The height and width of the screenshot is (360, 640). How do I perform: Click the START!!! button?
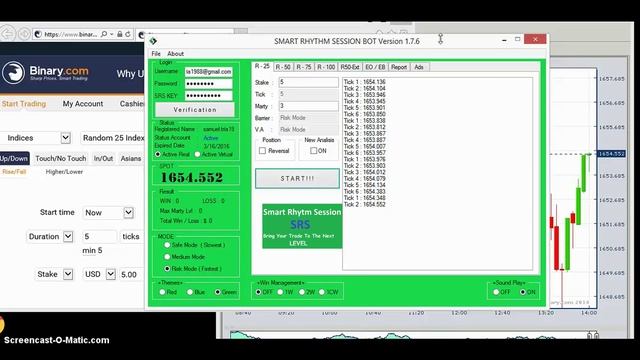point(297,178)
